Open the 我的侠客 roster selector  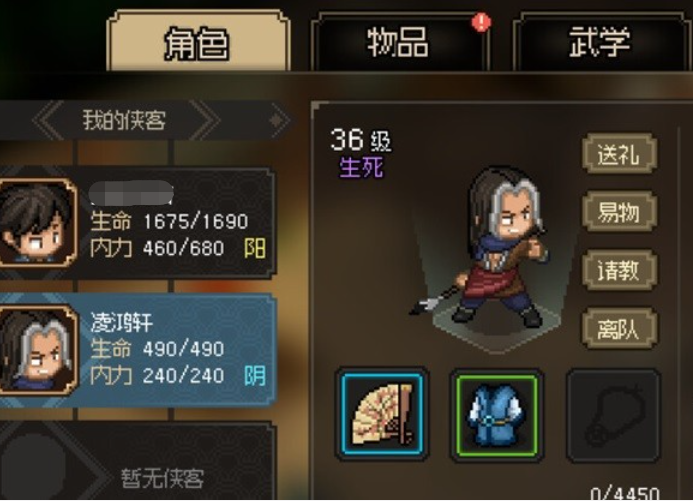click(124, 120)
